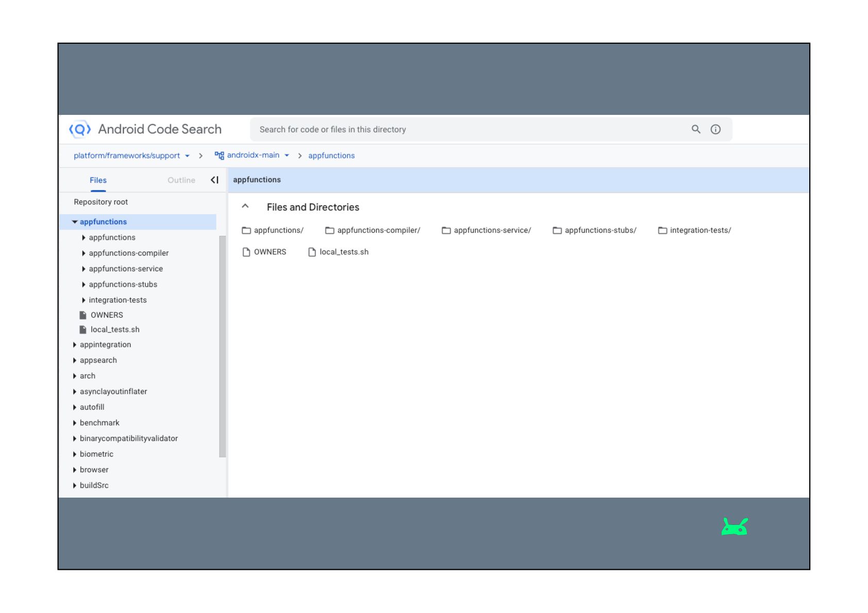868x613 pixels.
Task: Expand the appfunctions-service tree node
Action: coord(84,268)
